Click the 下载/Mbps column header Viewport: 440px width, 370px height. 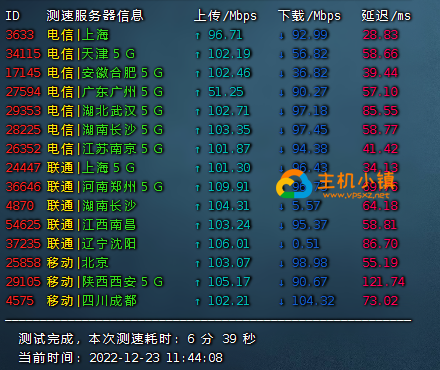(x=310, y=16)
